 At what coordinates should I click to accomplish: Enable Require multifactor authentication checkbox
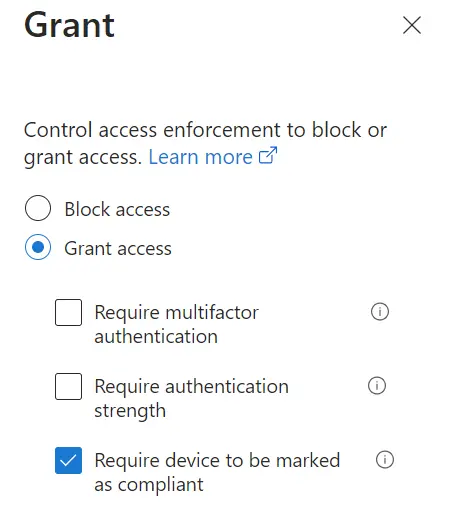tap(68, 312)
